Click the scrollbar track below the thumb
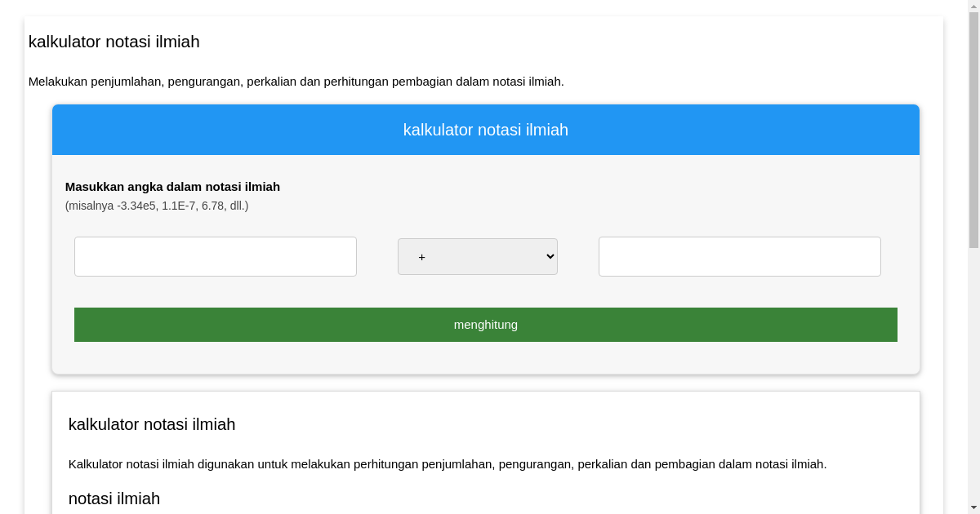980x514 pixels. tap(973, 367)
